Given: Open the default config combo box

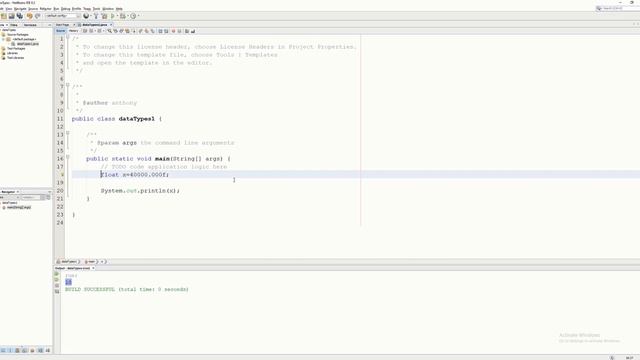Looking at the screenshot, I should tap(63, 16).
